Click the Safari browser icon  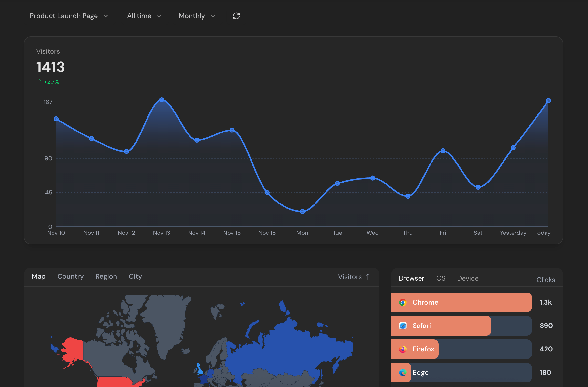coord(403,326)
